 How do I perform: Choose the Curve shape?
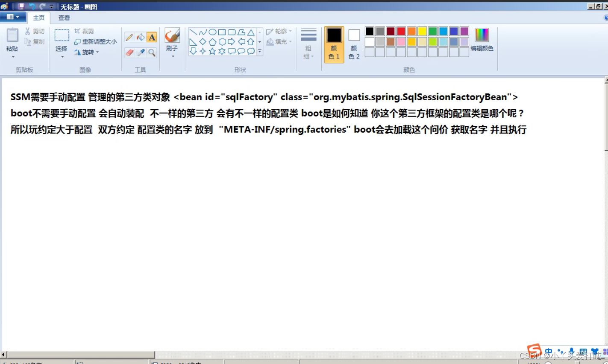(x=203, y=32)
